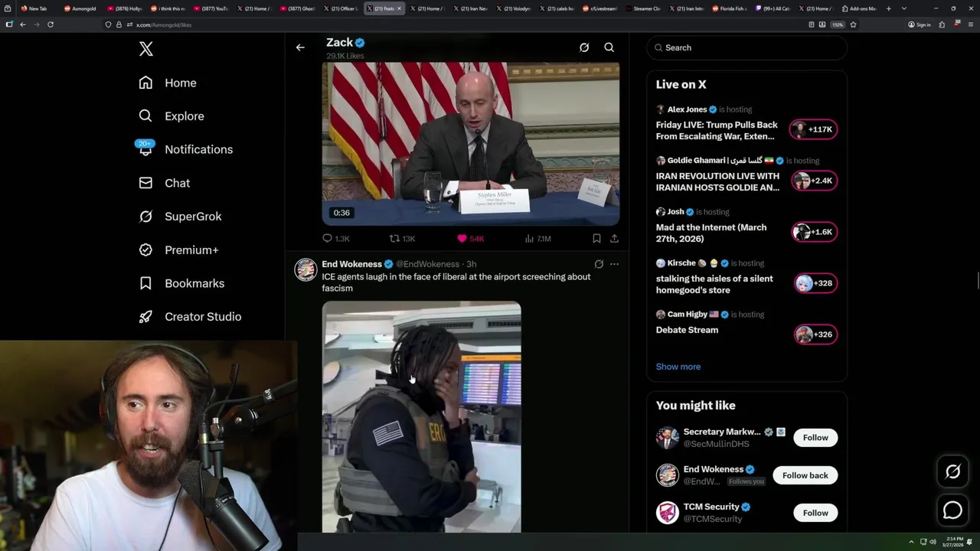Bookmark the Stephen Miller video post

pos(596,239)
